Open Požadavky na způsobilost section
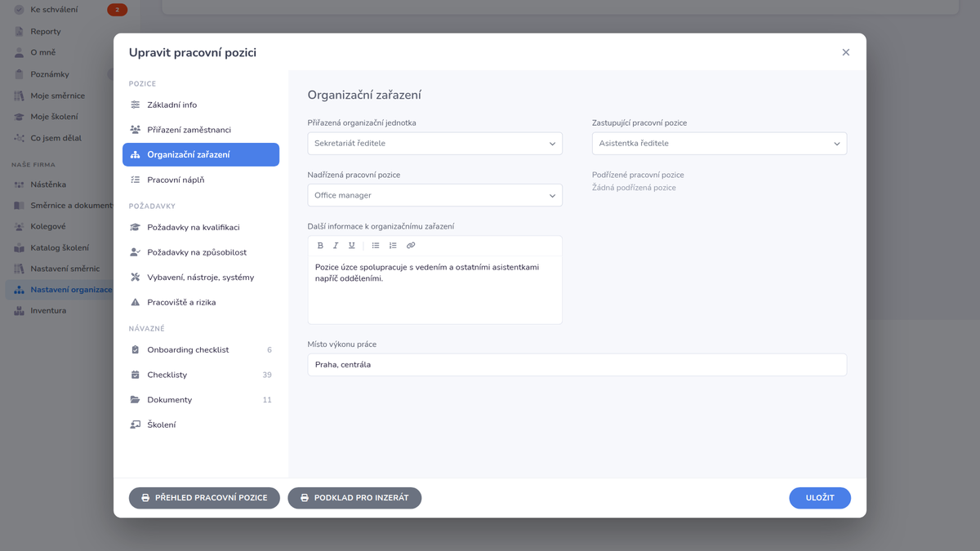The width and height of the screenshot is (980, 551). coord(201,253)
